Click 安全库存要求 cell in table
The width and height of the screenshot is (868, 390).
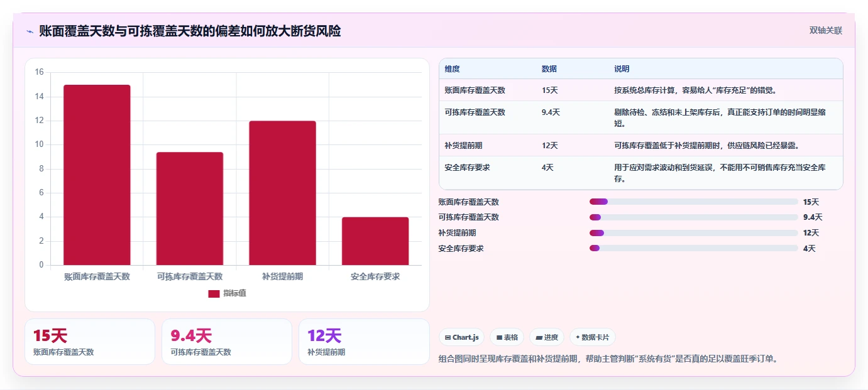[467, 168]
